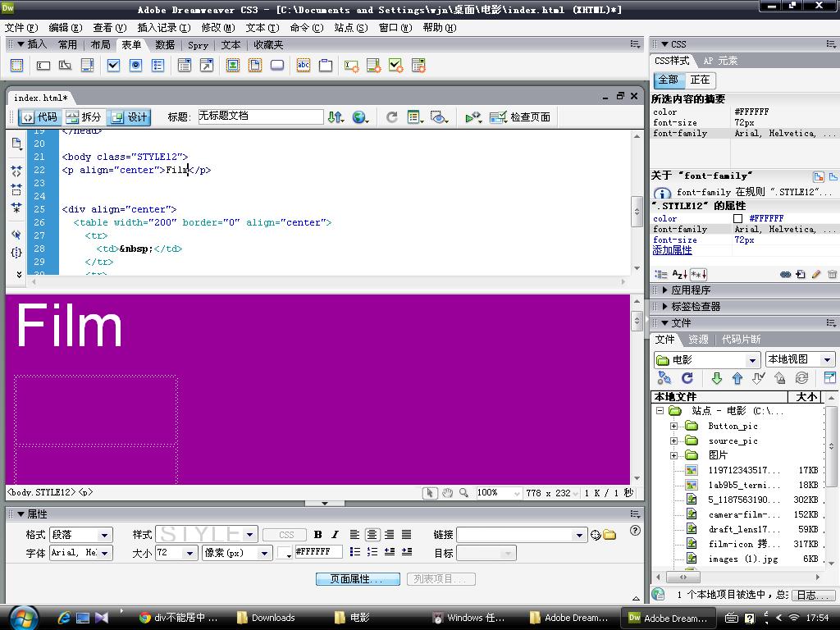
Task: Switch to Code view button
Action: [x=39, y=117]
